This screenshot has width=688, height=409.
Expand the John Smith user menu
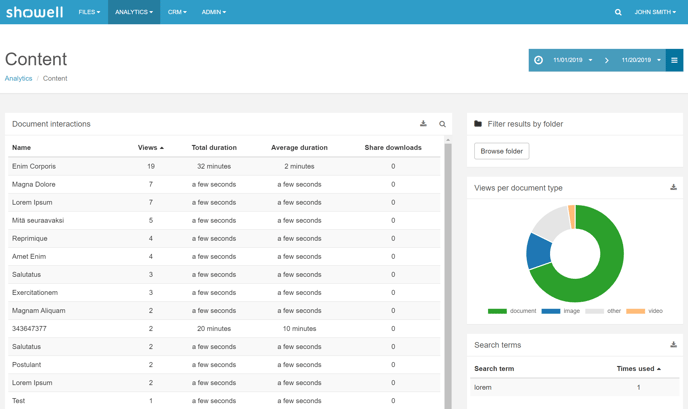pyautogui.click(x=655, y=12)
